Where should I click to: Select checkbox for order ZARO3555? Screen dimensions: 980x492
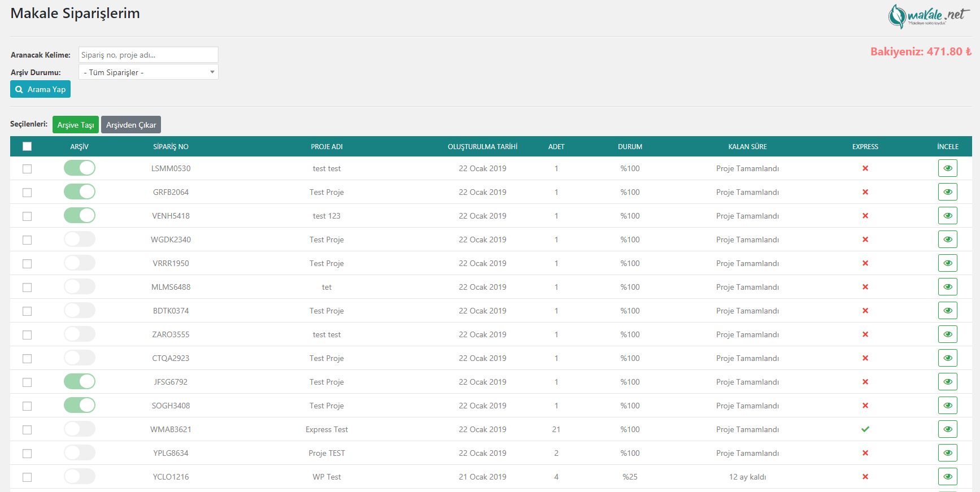[x=27, y=335]
